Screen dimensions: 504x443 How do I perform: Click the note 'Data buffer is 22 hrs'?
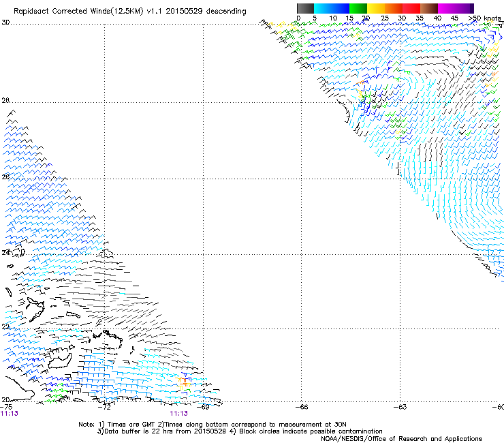(138, 431)
